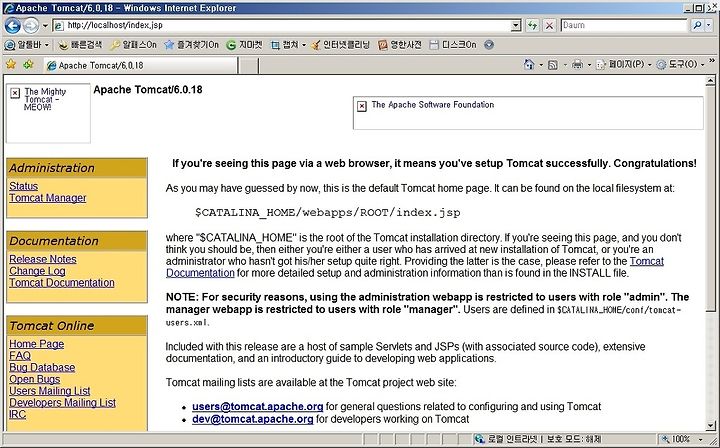Image resolution: width=720 pixels, height=448 pixels.
Task: Select the Apache Tomcat/6.0.18 tab
Action: [141, 66]
